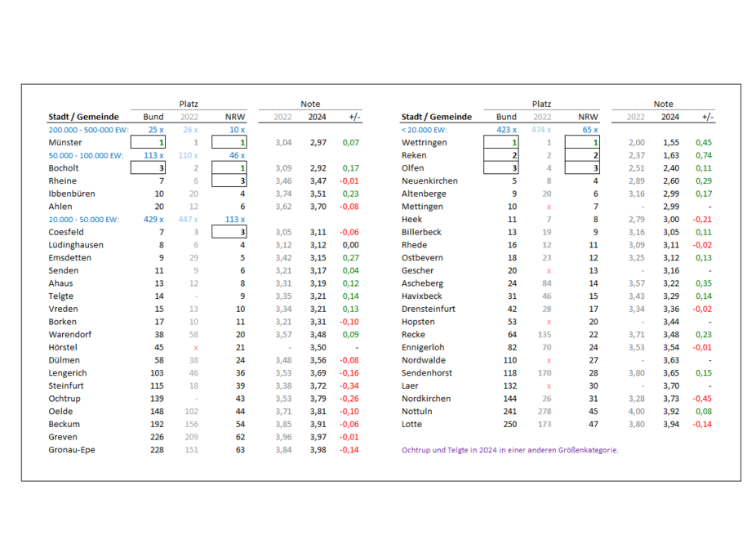The height and width of the screenshot is (548, 756).
Task: Select the Steinfurt change value -0,34
Action: (x=349, y=385)
